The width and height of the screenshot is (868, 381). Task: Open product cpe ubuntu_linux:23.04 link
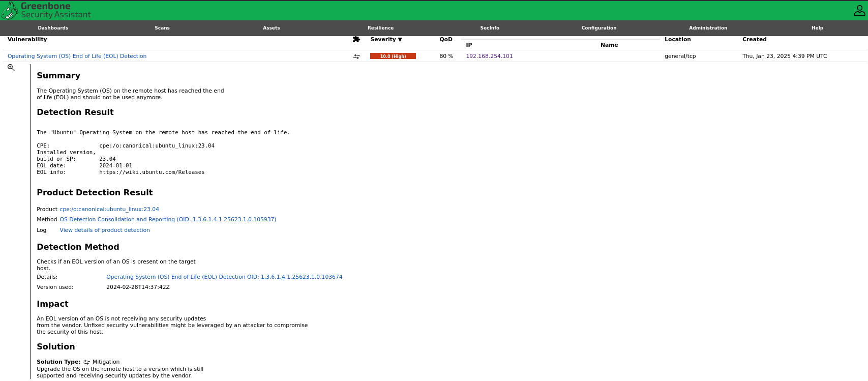[109, 209]
